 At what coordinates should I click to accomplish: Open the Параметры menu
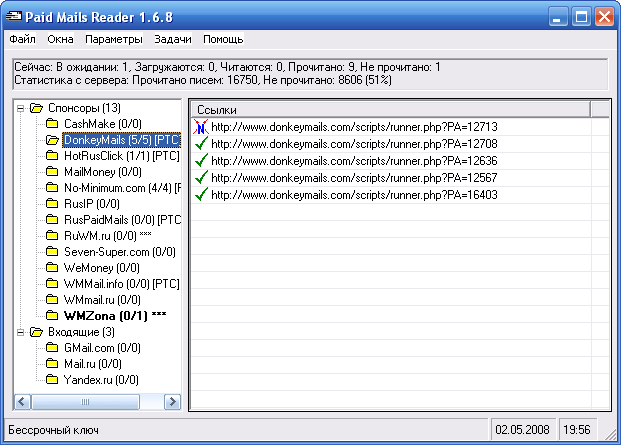pyautogui.click(x=114, y=39)
